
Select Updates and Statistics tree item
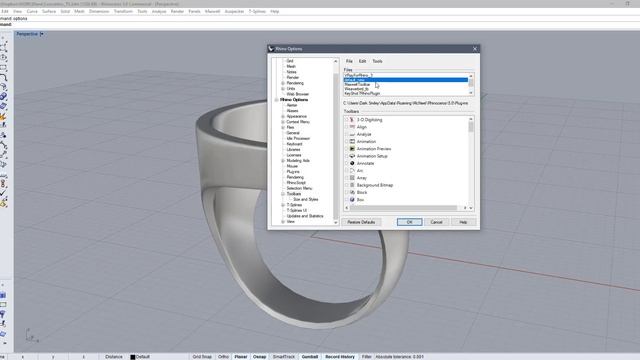[305, 216]
